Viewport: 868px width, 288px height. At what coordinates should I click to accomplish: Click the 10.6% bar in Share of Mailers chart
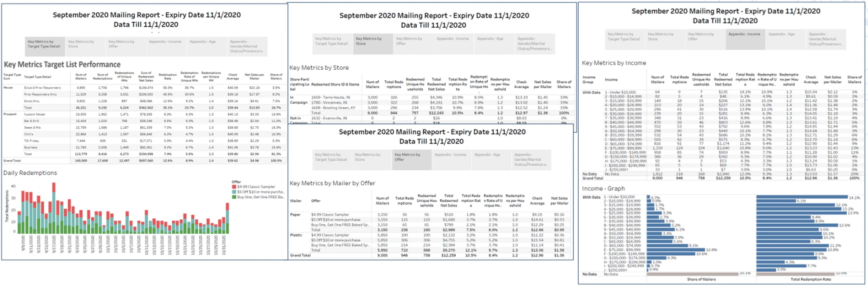coord(670,254)
